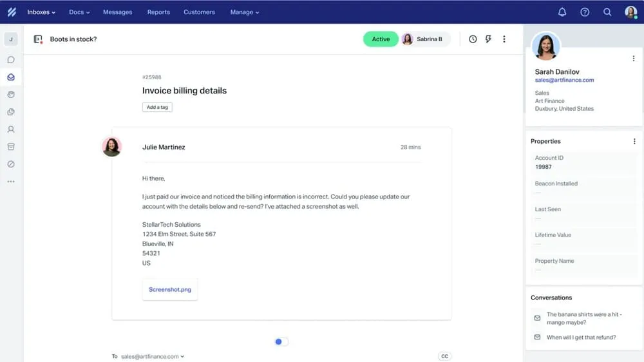The height and width of the screenshot is (362, 644).
Task: Click the snooze clock icon
Action: [x=473, y=39]
